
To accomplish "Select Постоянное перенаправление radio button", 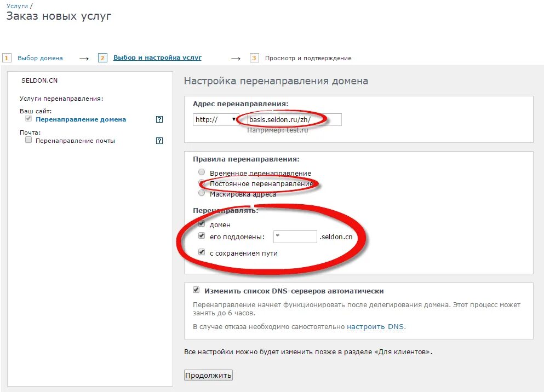I will click(x=202, y=183).
